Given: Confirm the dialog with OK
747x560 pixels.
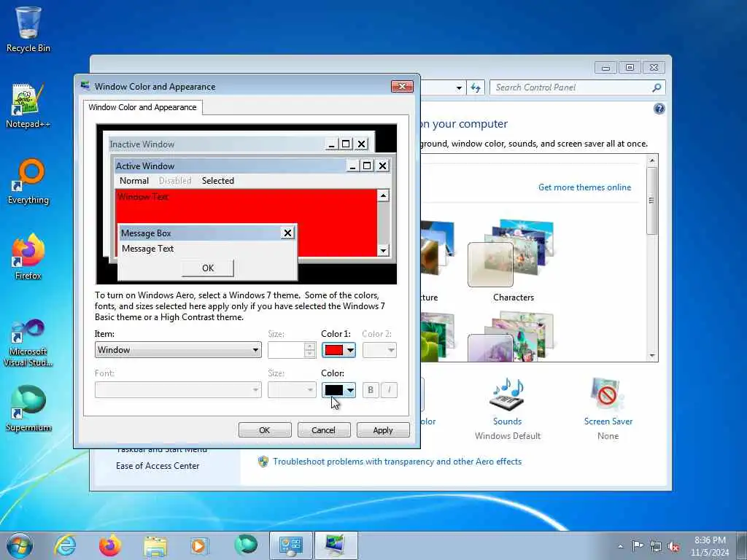Looking at the screenshot, I should click(x=265, y=430).
